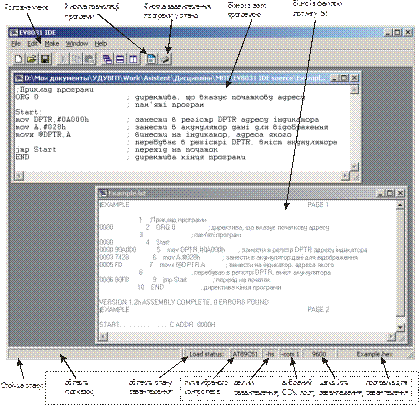
Task: Click the Tile windows horizontally icon
Action: (120, 59)
